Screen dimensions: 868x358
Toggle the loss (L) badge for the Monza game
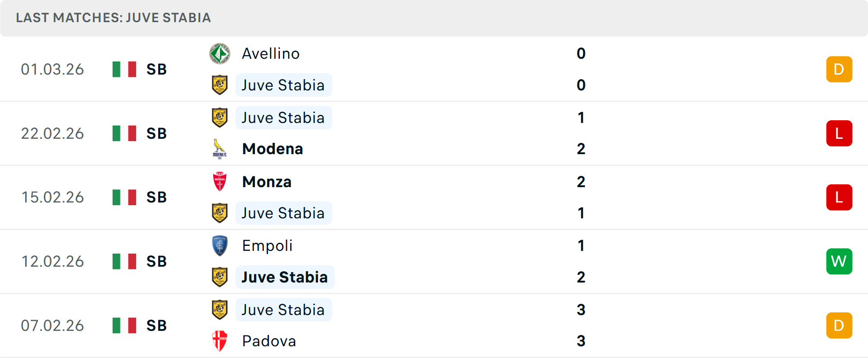click(x=839, y=197)
